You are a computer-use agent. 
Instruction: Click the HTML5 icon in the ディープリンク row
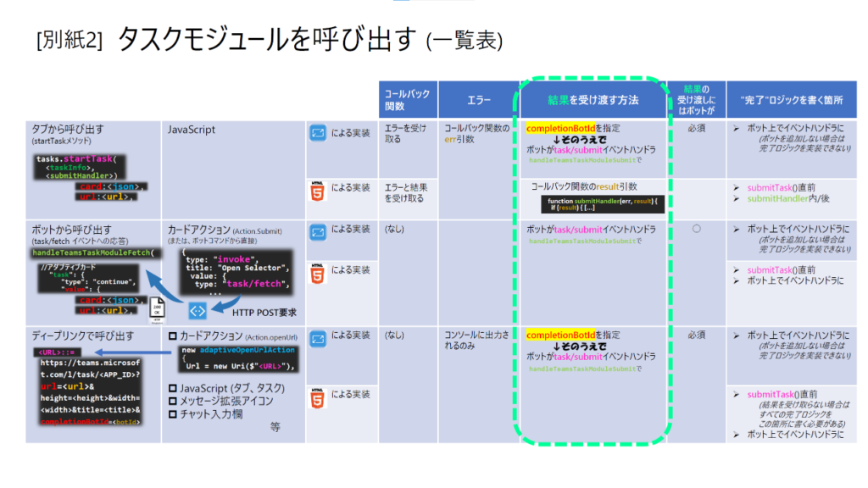[318, 398]
